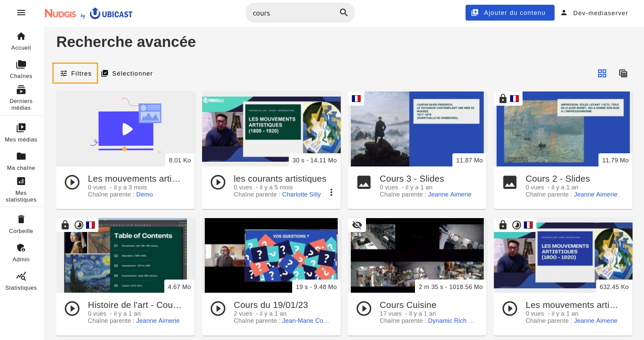Click play icon for 'Cours du 19/01/23'

pyautogui.click(x=218, y=309)
